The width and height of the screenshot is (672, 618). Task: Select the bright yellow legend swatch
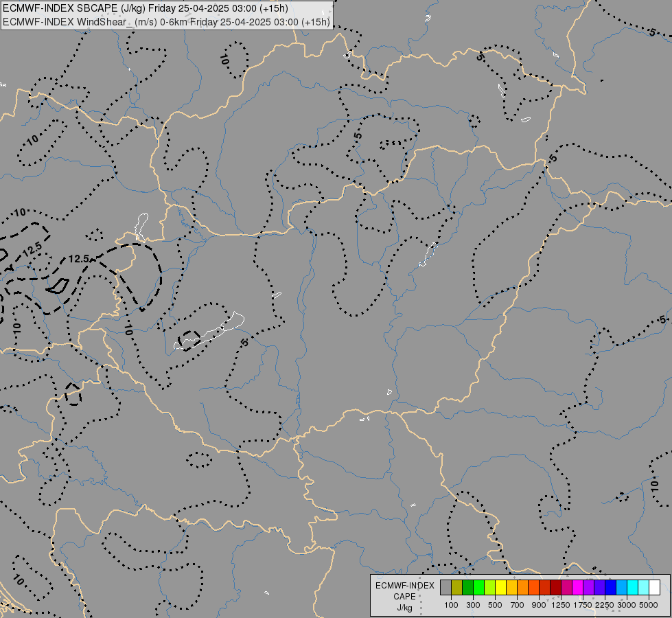click(500, 587)
